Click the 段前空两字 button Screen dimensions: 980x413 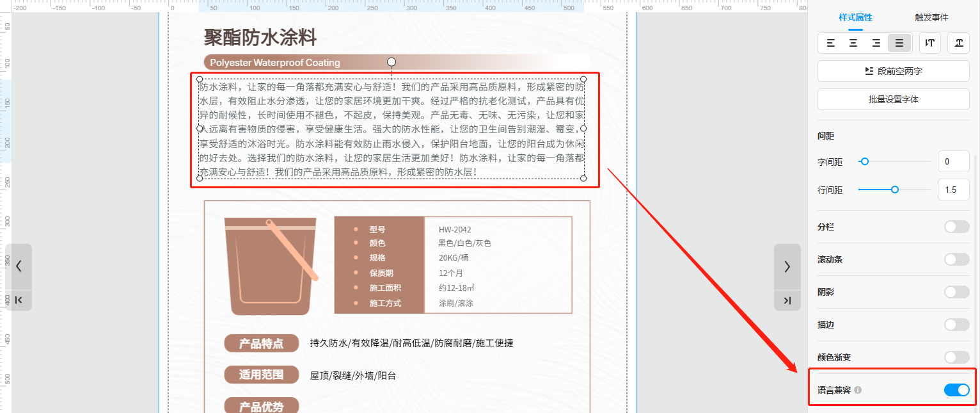pos(893,71)
